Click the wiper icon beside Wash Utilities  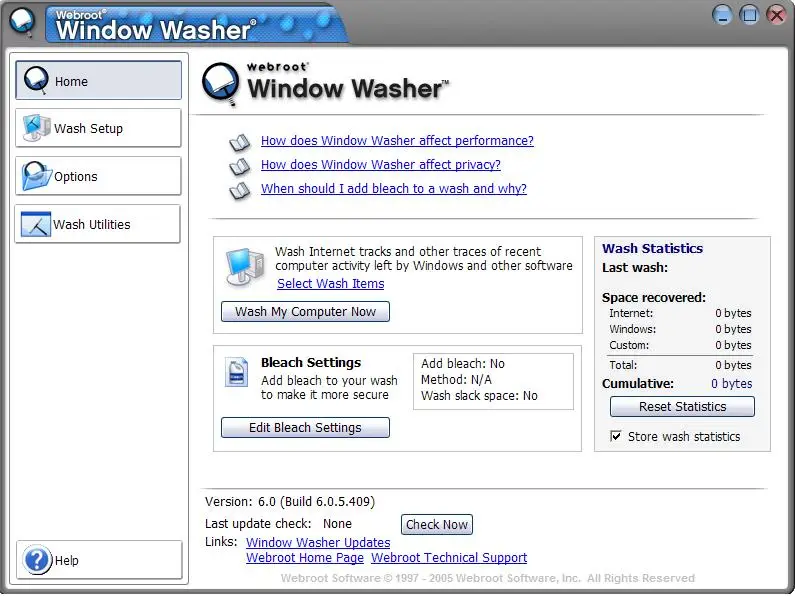pos(35,224)
